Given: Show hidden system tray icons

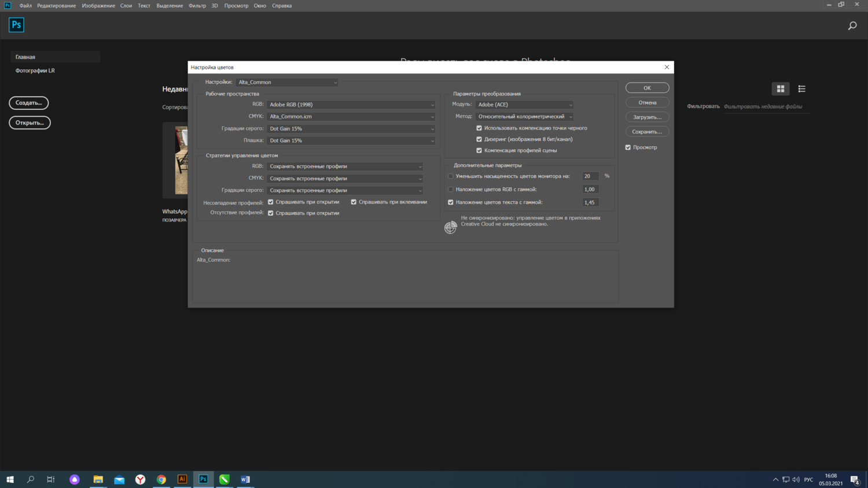Looking at the screenshot, I should point(775,479).
